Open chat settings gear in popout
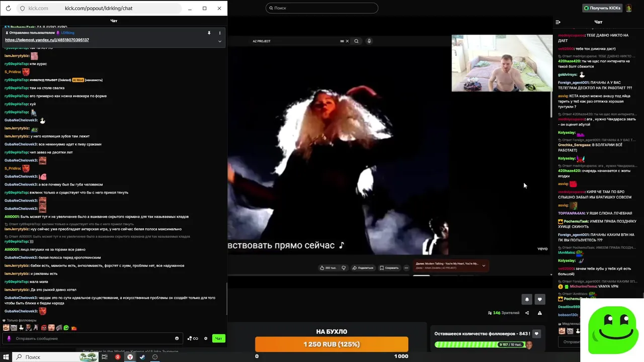644x362 pixels. [206, 338]
